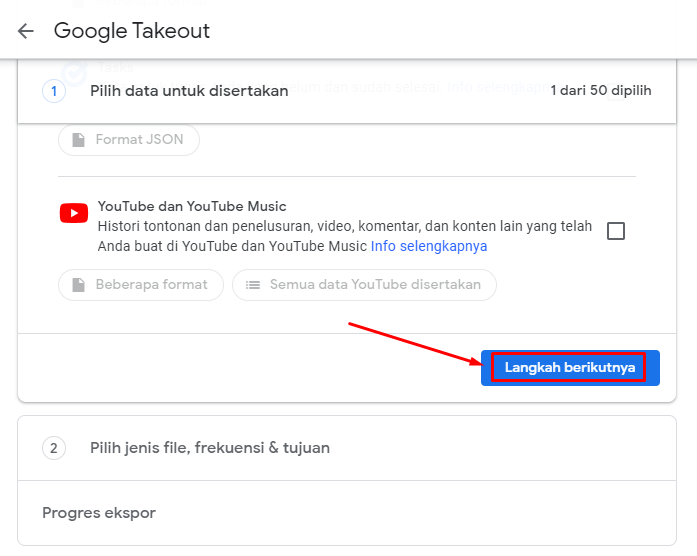Click the back arrow next to Google Takeout

pos(26,31)
